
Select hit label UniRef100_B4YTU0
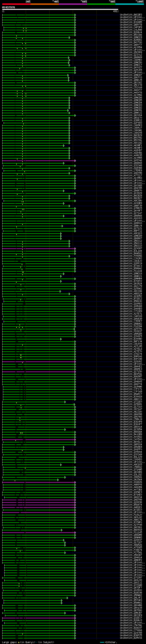click(131, 42)
